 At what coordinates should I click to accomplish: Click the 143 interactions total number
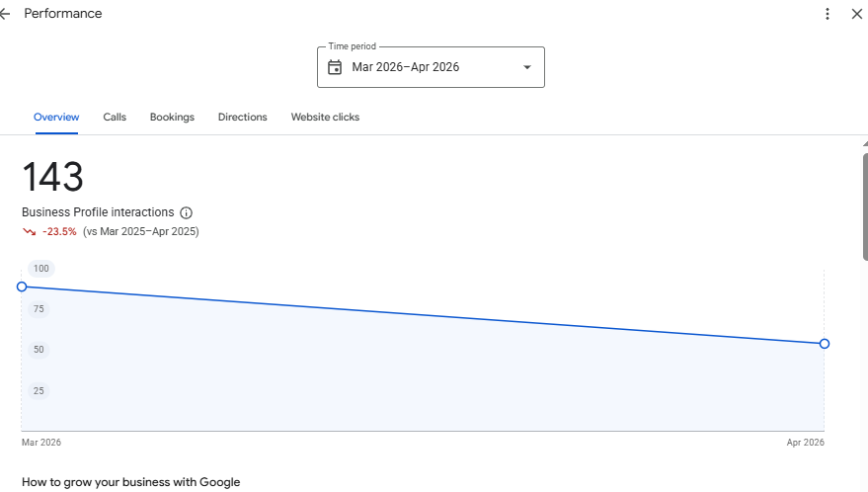(52, 177)
